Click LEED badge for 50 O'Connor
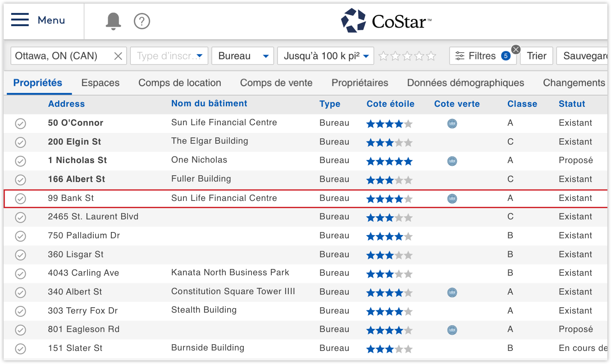611x364 pixels. 452,123
